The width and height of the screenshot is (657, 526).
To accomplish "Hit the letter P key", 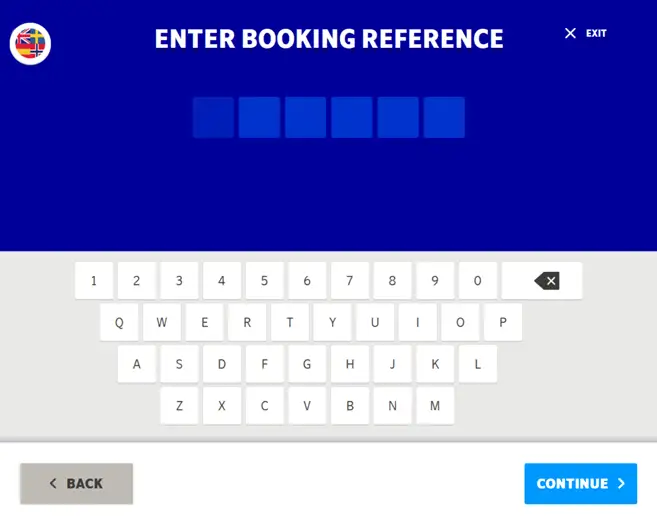I will 503,322.
